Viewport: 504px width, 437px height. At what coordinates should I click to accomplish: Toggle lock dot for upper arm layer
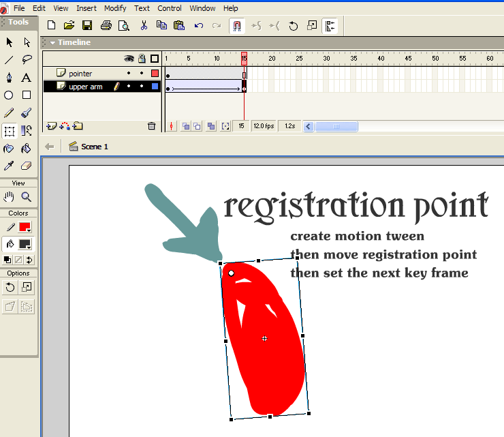[142, 87]
